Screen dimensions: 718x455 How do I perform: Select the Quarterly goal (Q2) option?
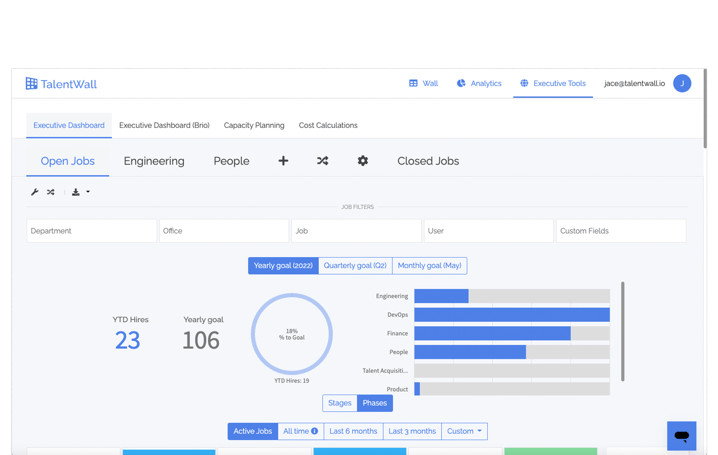click(355, 266)
